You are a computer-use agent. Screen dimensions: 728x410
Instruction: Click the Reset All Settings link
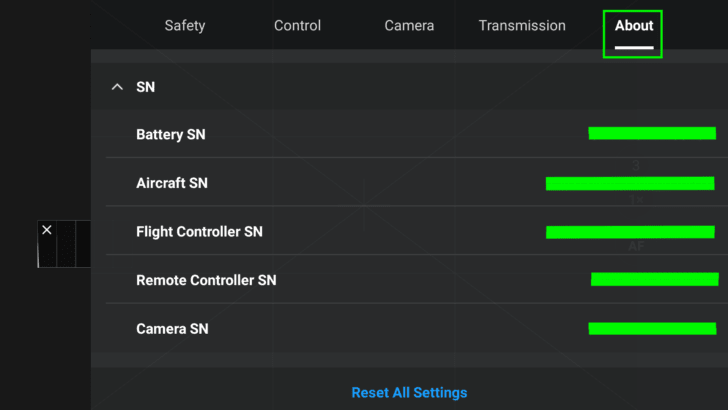coord(409,393)
